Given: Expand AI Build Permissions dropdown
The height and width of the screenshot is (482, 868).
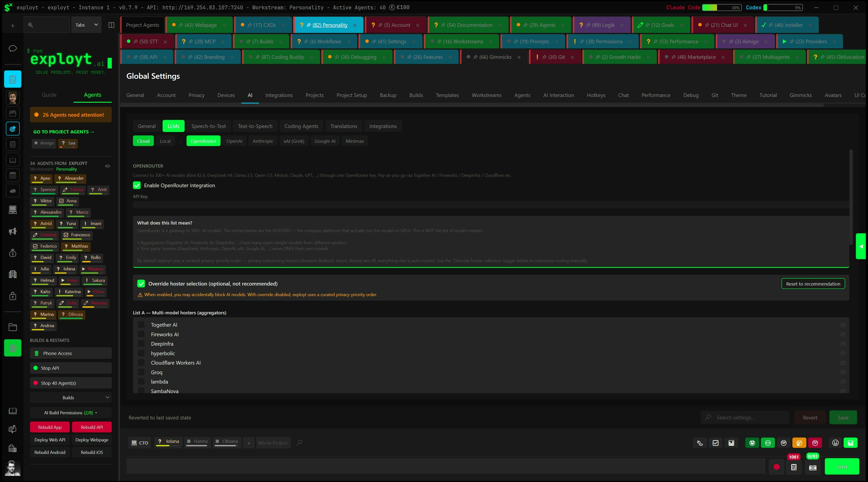Looking at the screenshot, I should point(71,413).
